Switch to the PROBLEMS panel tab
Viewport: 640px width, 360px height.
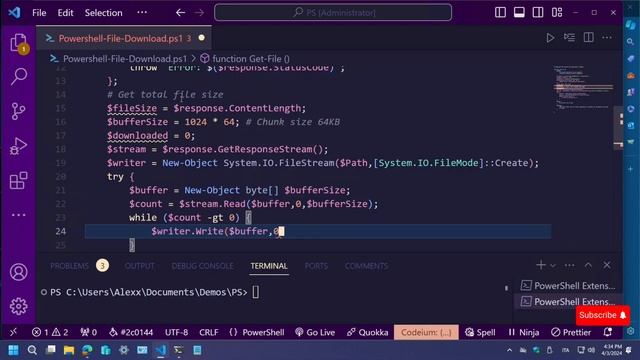coord(69,266)
